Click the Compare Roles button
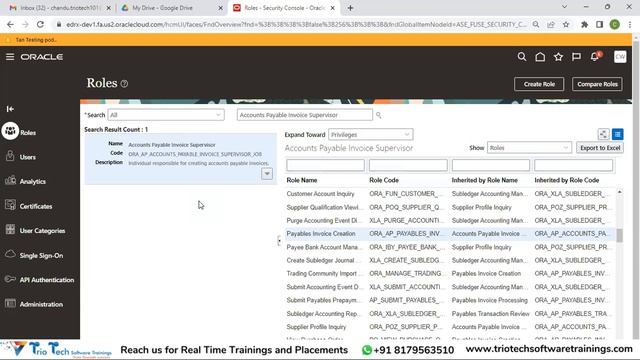Image resolution: width=640 pixels, height=360 pixels. coord(597,84)
